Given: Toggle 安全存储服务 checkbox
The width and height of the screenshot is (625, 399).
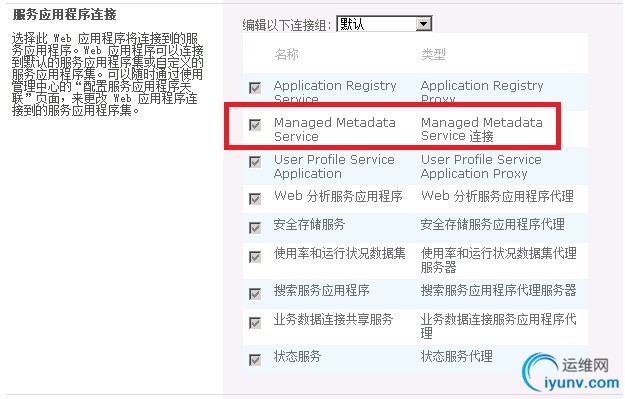Looking at the screenshot, I should [x=255, y=228].
